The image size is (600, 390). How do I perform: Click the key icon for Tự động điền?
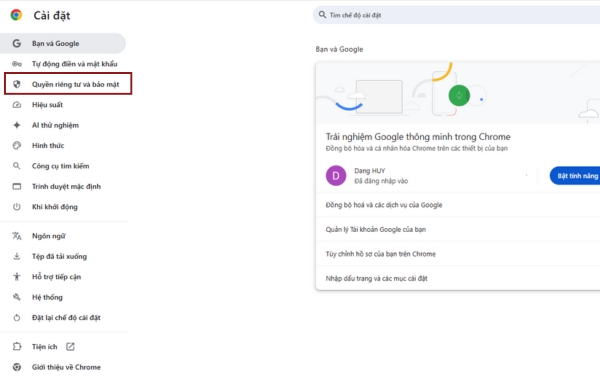tap(16, 64)
